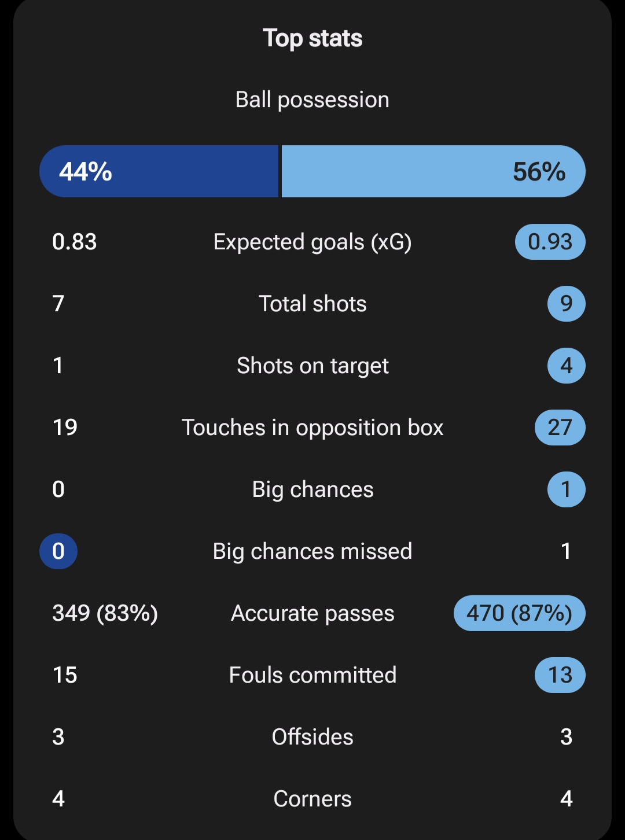The image size is (625, 840).
Task: Select the Big chances label
Action: (312, 489)
